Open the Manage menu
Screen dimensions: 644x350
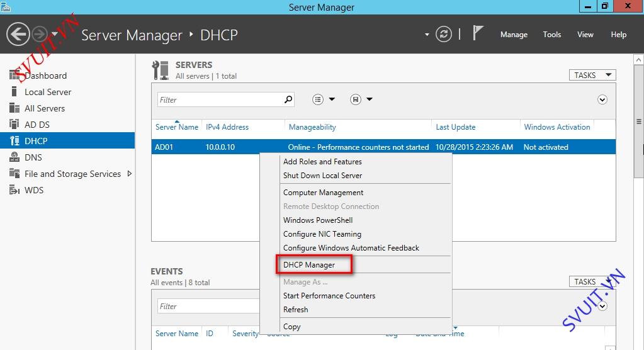(x=514, y=35)
